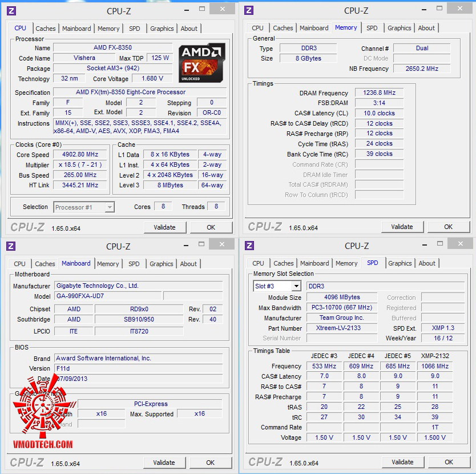Switch to Mainboard tab in the CPU window
The width and height of the screenshot is (476, 474).
[76, 29]
